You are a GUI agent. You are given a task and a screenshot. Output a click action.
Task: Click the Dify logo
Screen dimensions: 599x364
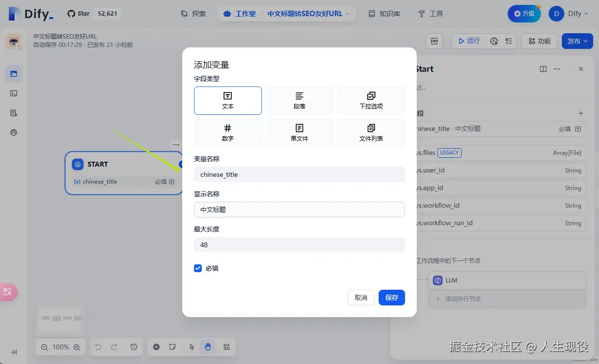click(x=31, y=14)
